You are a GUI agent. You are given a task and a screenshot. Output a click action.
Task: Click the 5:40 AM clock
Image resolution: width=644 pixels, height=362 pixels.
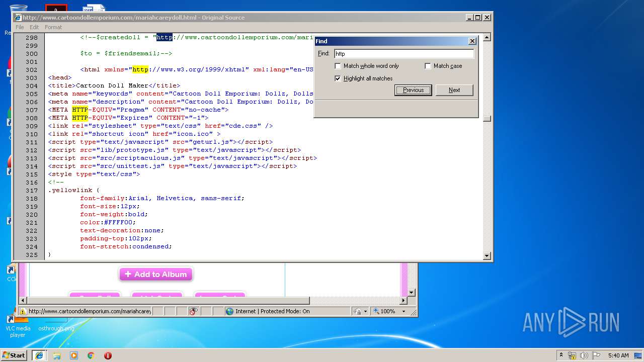pyautogui.click(x=618, y=355)
